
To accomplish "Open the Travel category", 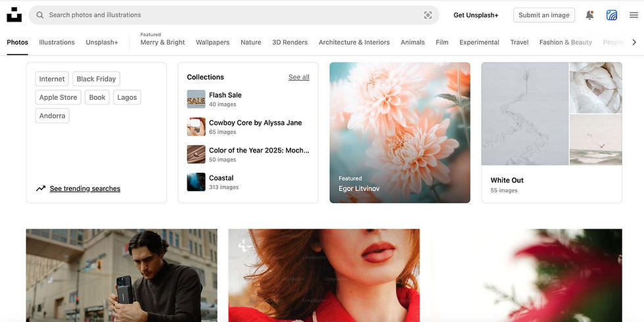I will click(519, 42).
